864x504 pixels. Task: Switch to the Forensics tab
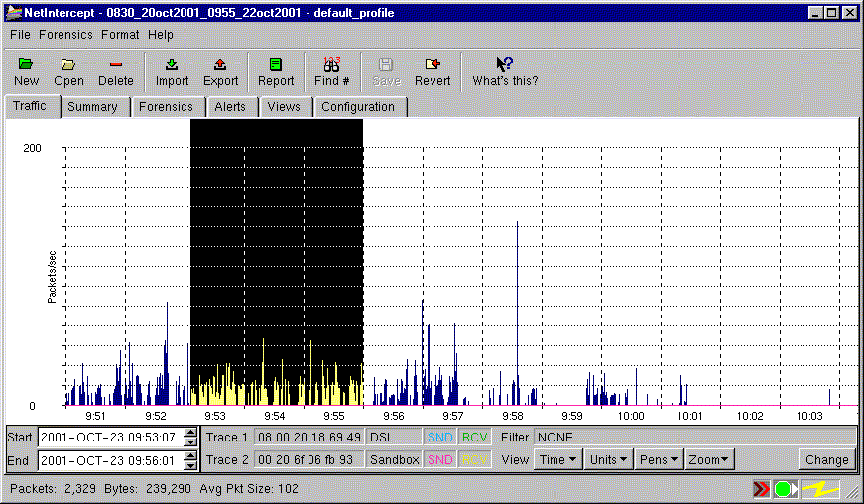point(166,107)
